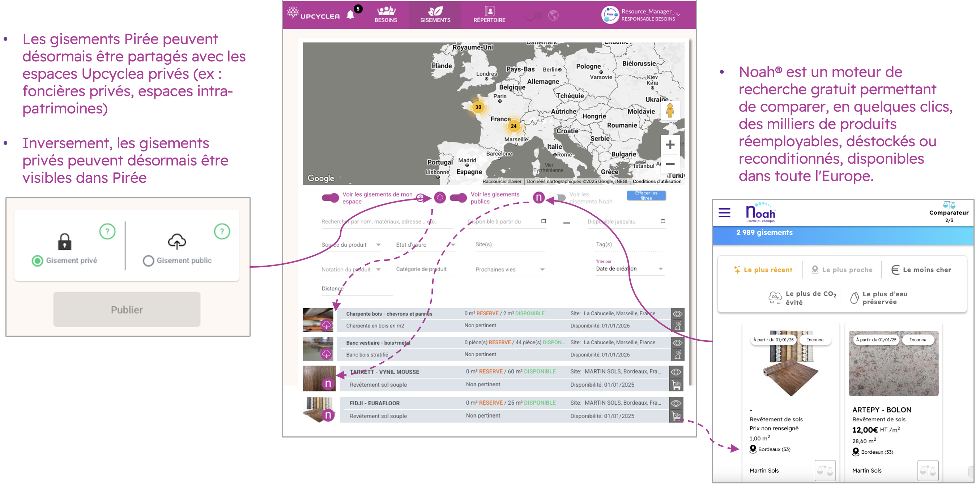Click the Site(s) filter field
The width and height of the screenshot is (980, 487).
[510, 245]
